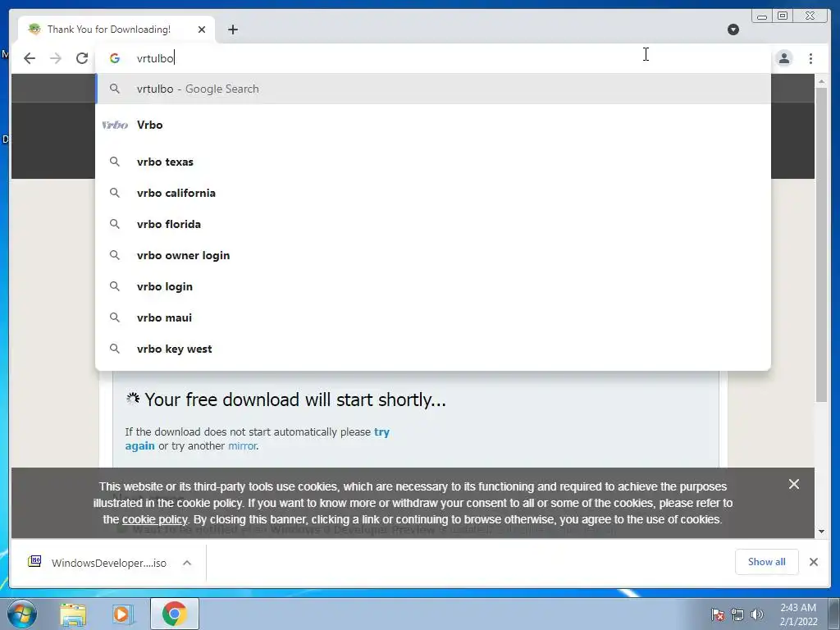Click the browser forward arrow
This screenshot has height=630, width=840.
pyautogui.click(x=56, y=58)
